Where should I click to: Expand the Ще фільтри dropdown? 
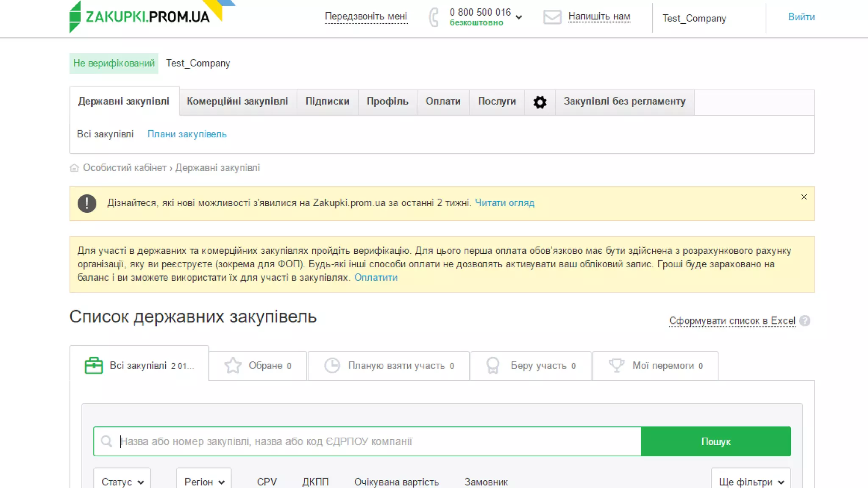pyautogui.click(x=751, y=482)
